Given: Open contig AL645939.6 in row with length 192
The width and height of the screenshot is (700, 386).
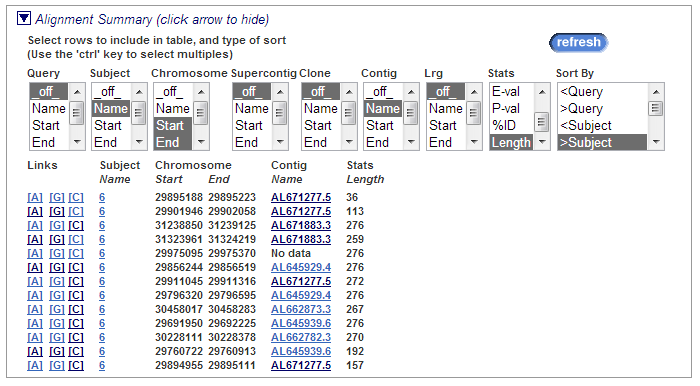Looking at the screenshot, I should [301, 351].
